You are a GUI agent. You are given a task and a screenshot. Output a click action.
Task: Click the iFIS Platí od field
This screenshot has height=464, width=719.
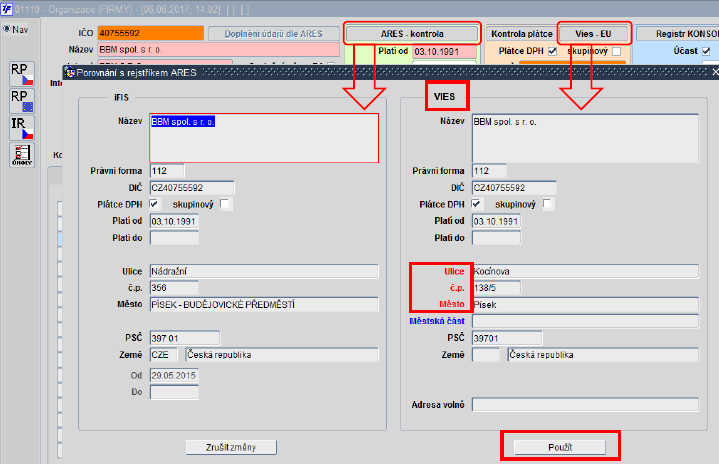[174, 221]
